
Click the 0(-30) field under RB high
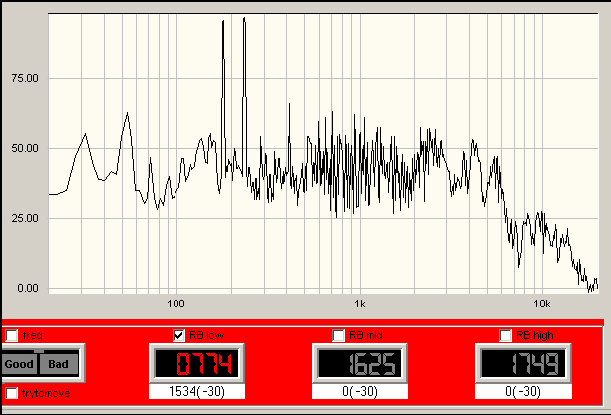pos(523,391)
